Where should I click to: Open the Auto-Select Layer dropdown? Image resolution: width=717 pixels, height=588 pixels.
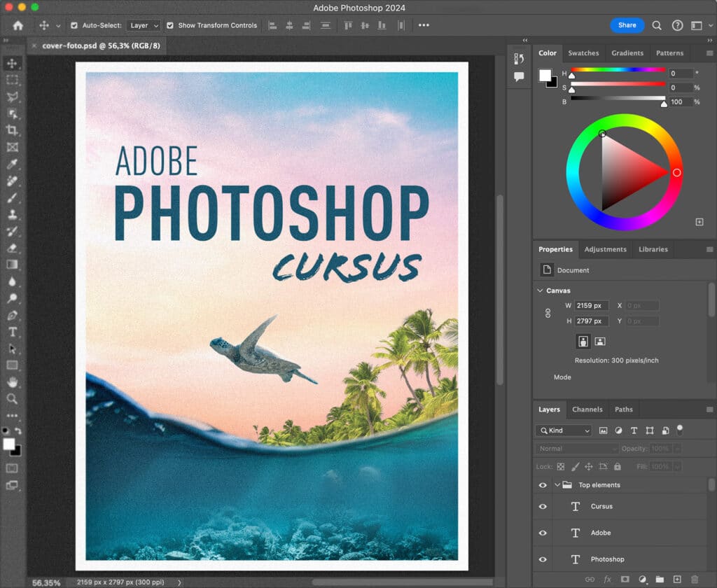pos(144,26)
